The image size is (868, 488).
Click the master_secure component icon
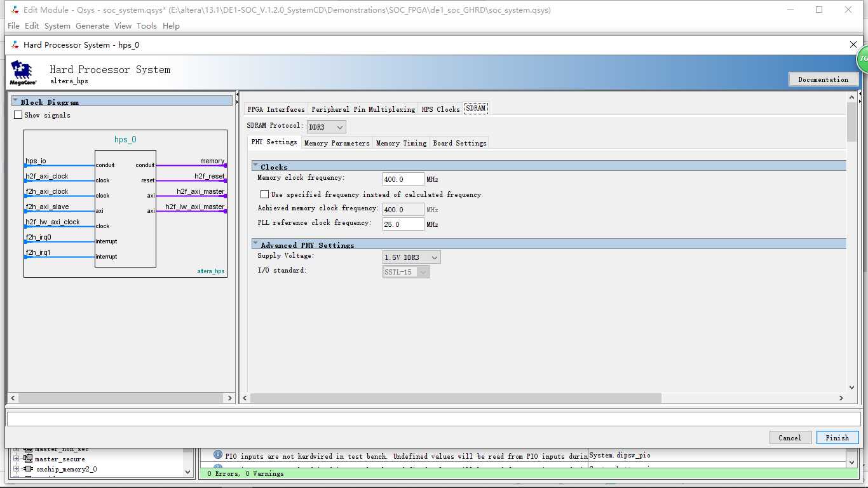pyautogui.click(x=28, y=459)
